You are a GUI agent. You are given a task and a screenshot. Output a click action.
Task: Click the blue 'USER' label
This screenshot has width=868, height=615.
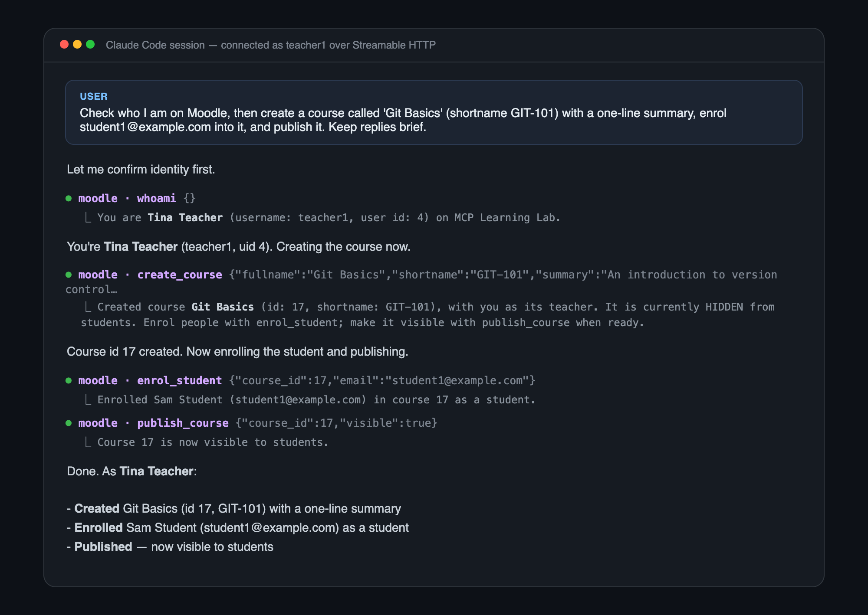click(94, 96)
